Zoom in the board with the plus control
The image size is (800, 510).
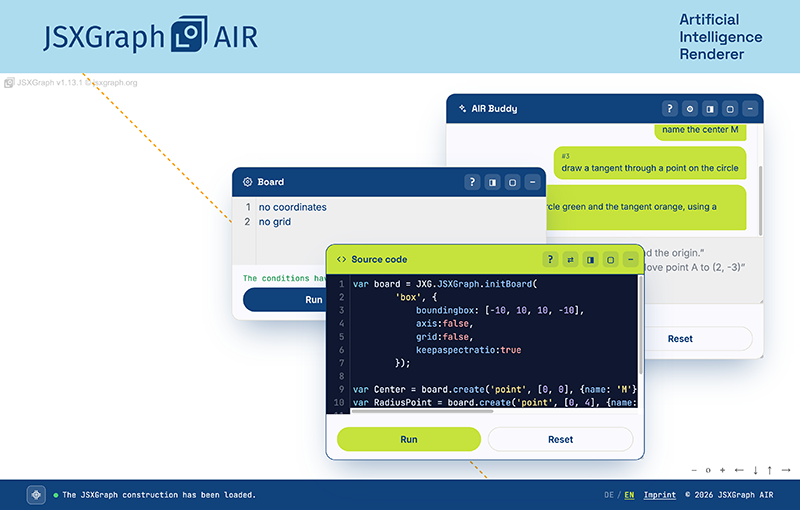point(722,470)
